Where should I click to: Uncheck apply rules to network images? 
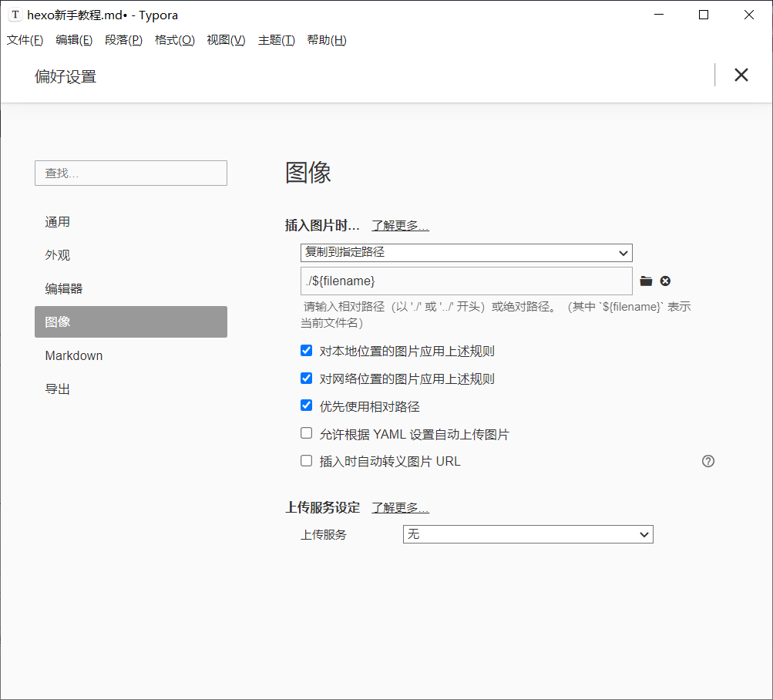point(307,379)
